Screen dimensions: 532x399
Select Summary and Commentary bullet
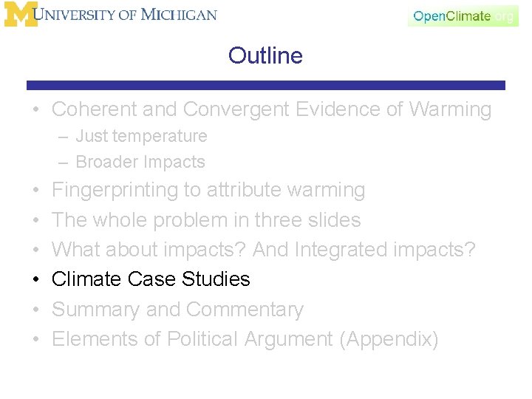(177, 309)
